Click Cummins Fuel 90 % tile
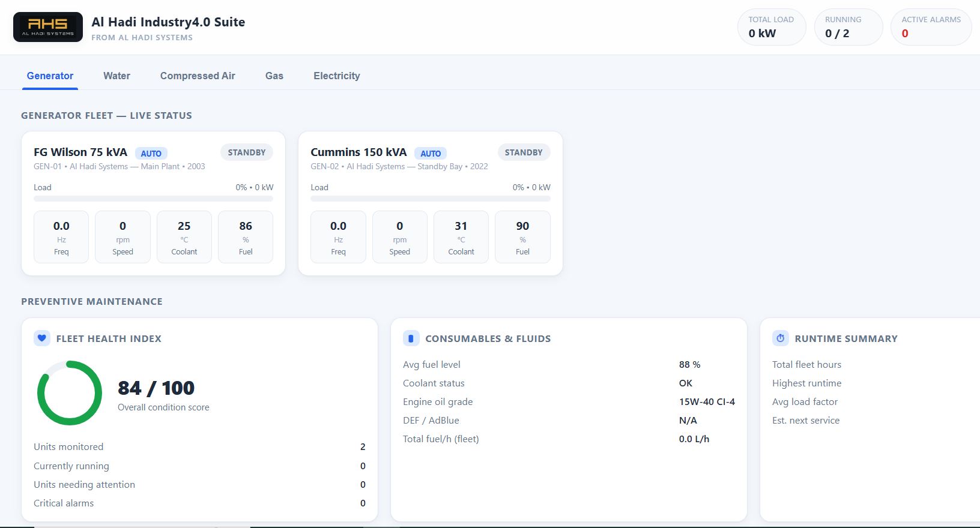The image size is (980, 528). 522,237
